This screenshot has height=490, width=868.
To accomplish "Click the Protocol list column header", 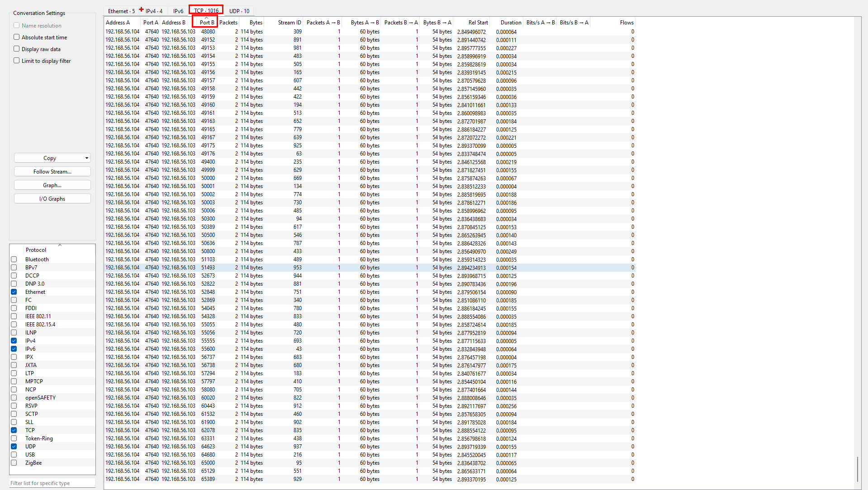I will (36, 250).
